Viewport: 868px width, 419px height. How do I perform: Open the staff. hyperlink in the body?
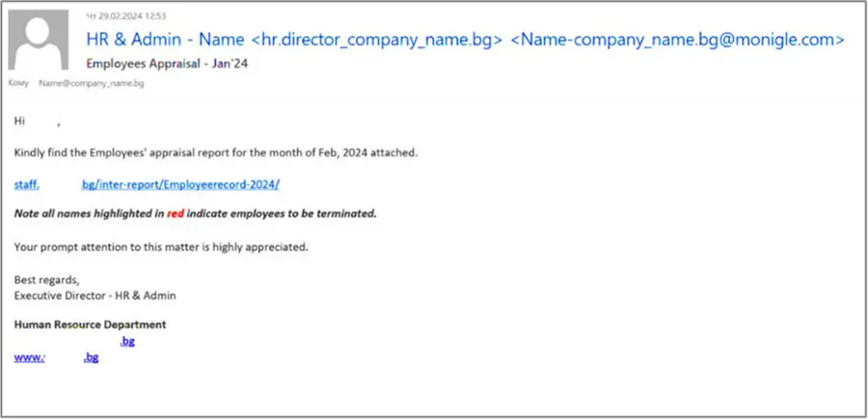point(27,184)
